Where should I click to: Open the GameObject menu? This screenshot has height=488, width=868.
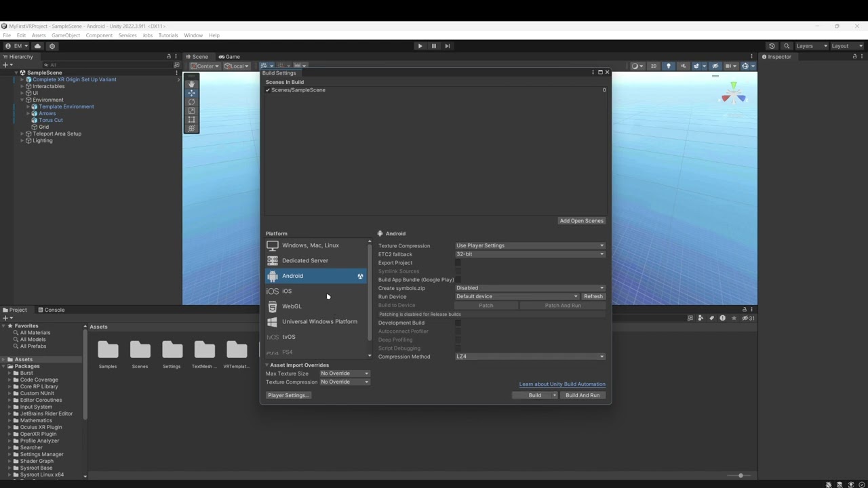click(x=66, y=35)
